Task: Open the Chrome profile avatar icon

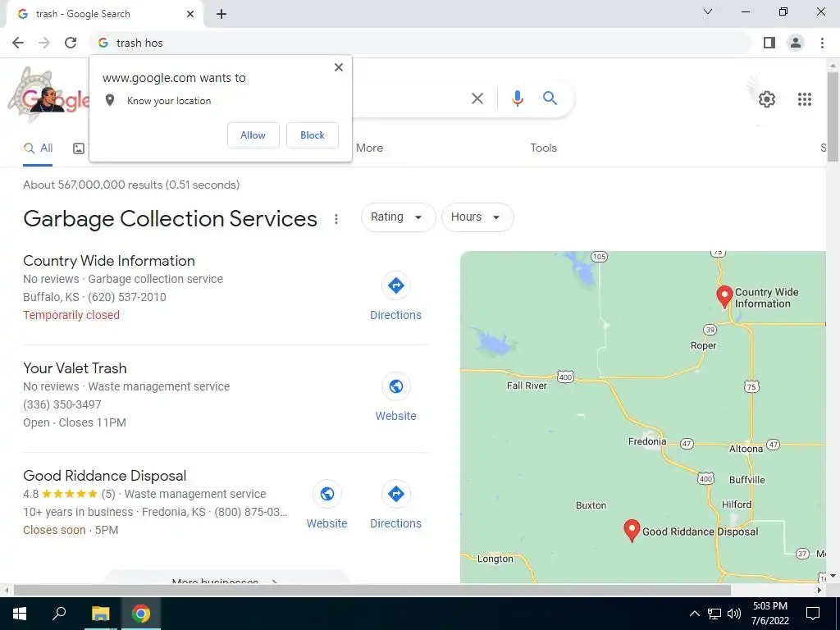Action: 796,43
